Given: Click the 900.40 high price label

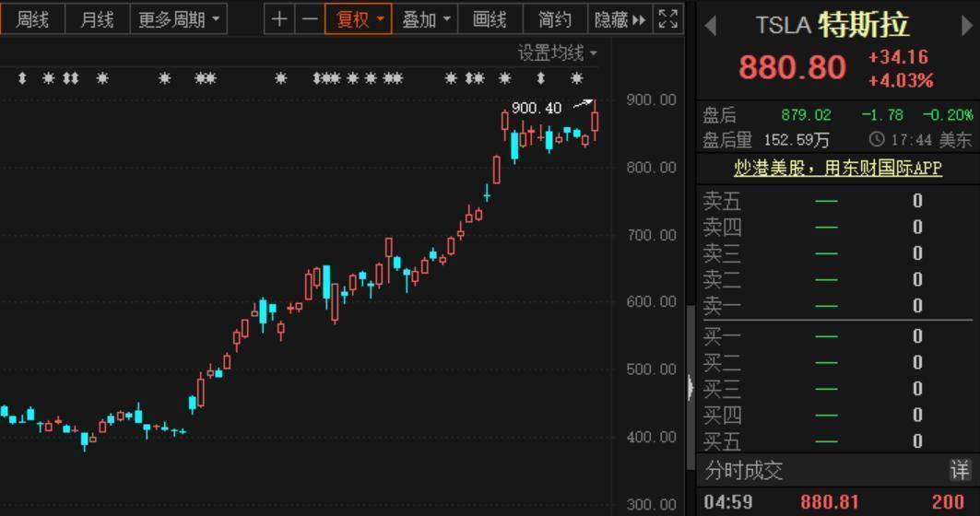Looking at the screenshot, I should point(537,108).
